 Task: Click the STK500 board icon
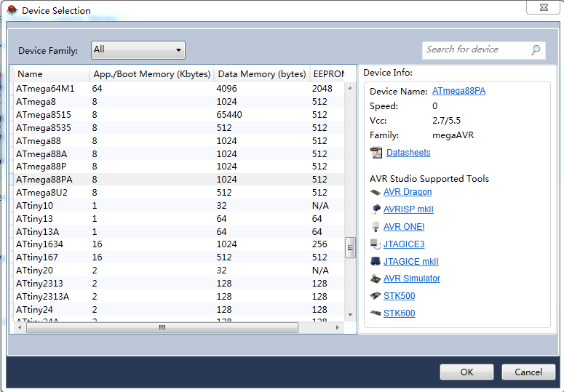tap(376, 296)
